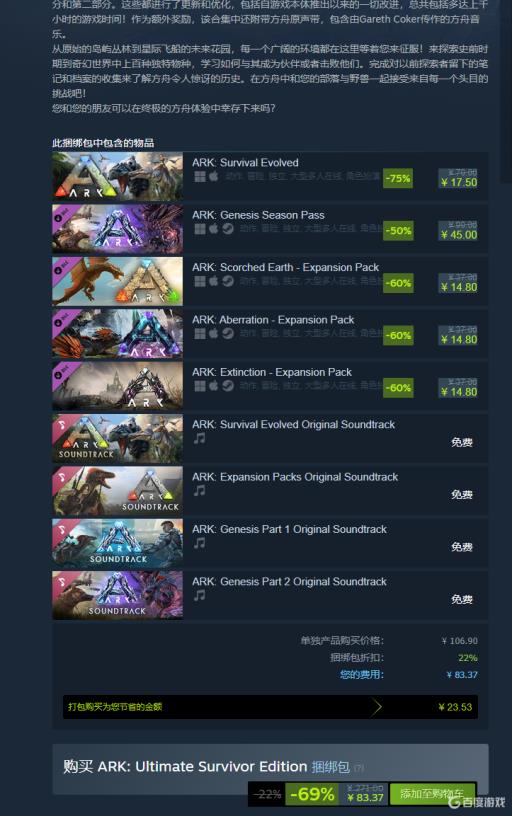Click music note under Expansion Packs Soundtrack
512x816 pixels.
point(199,491)
